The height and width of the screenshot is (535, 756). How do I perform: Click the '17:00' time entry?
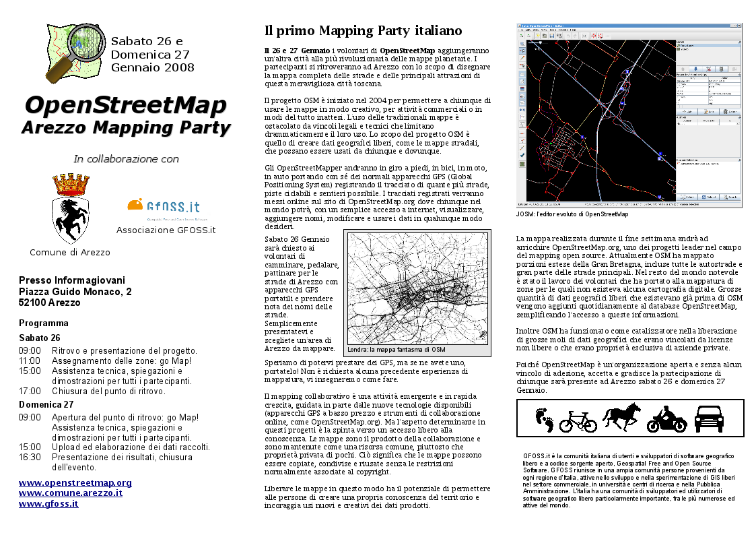tap(30, 391)
